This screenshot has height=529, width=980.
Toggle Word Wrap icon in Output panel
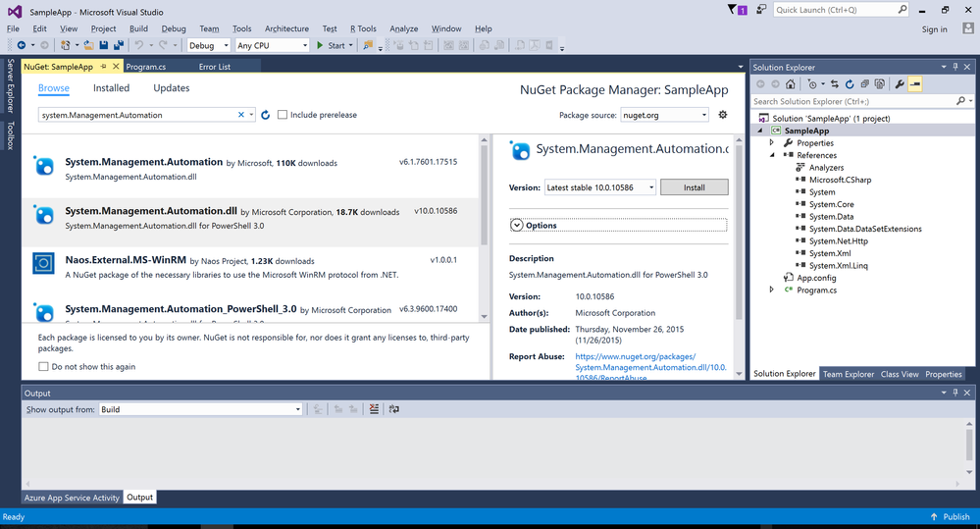tap(393, 409)
